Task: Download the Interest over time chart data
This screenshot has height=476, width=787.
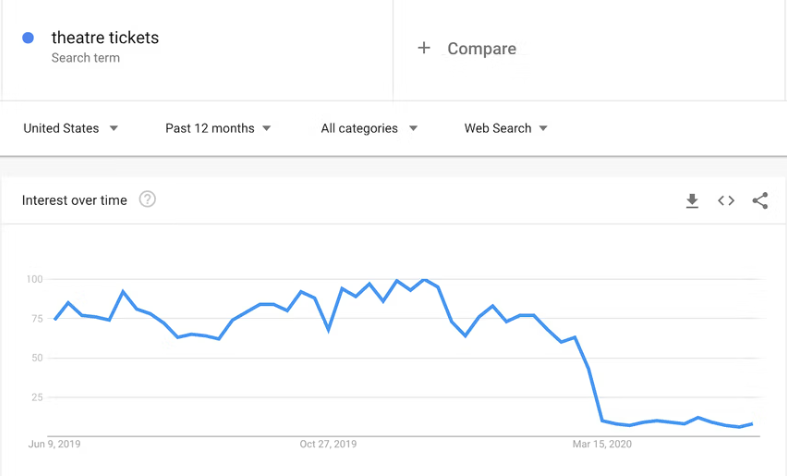Action: coord(692,201)
